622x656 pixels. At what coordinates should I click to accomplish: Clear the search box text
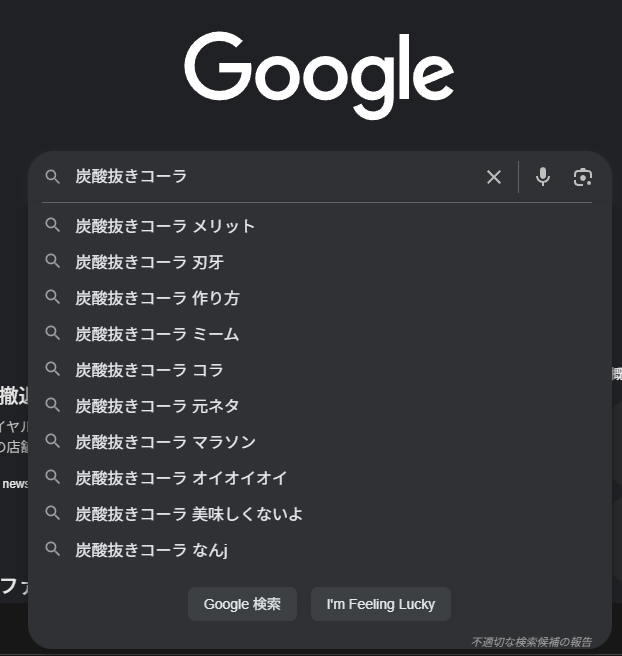click(x=494, y=177)
